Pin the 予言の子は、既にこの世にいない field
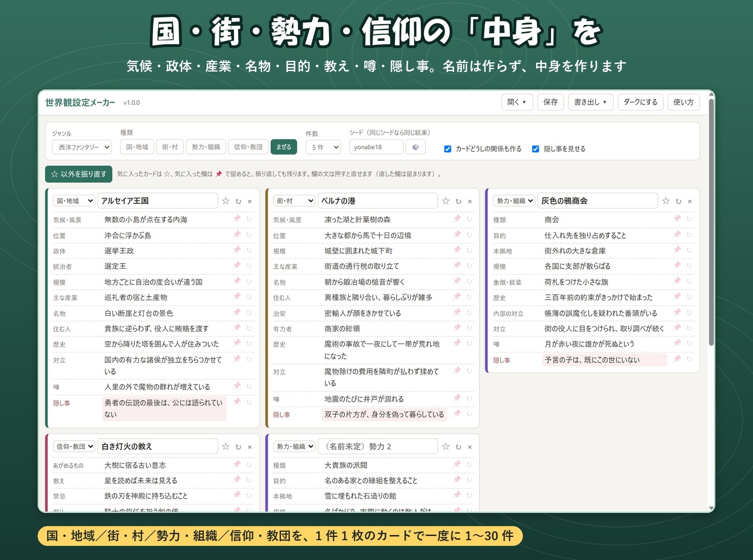The height and width of the screenshot is (560, 753). pos(677,359)
